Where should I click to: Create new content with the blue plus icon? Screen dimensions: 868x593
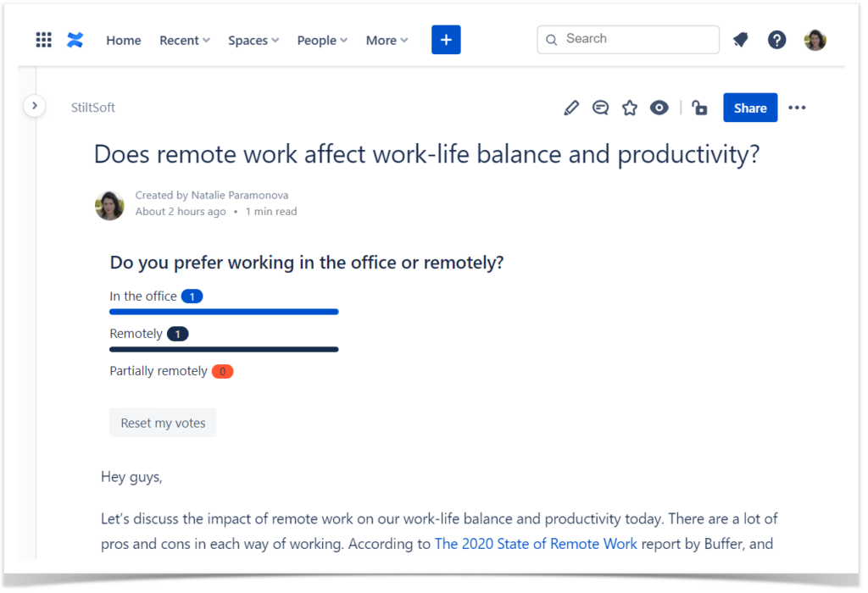(446, 39)
